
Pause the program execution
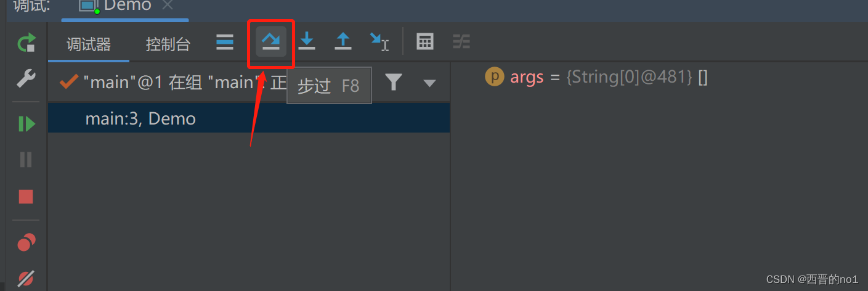pyautogui.click(x=26, y=160)
